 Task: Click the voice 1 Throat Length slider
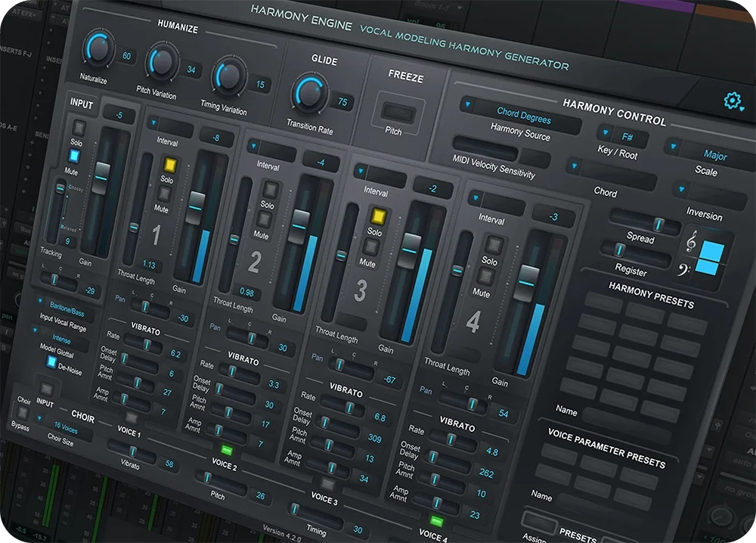click(x=138, y=209)
